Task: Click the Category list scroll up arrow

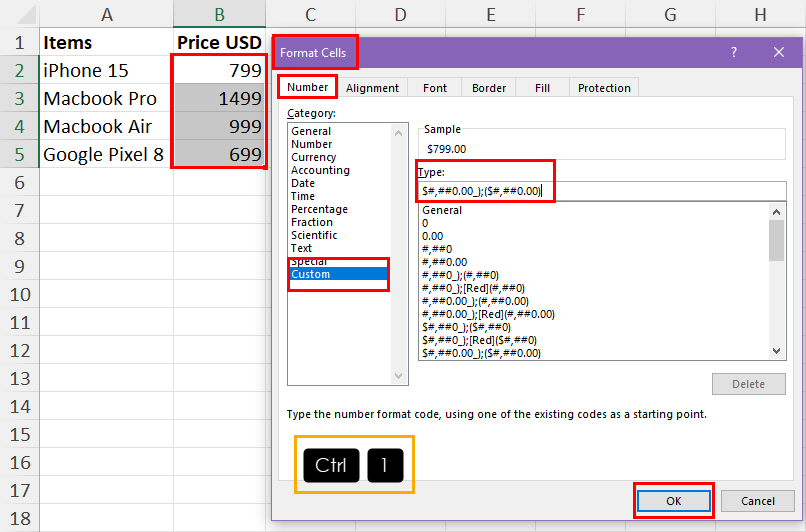Action: [x=398, y=133]
